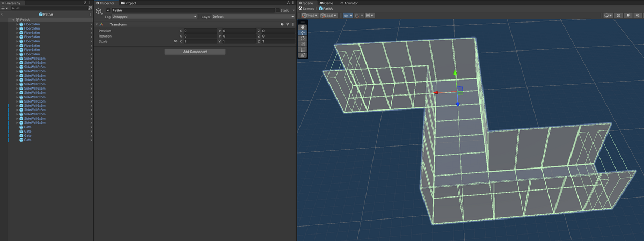Click the blue Z-axis gizmo handle
The image size is (644, 241).
click(458, 104)
